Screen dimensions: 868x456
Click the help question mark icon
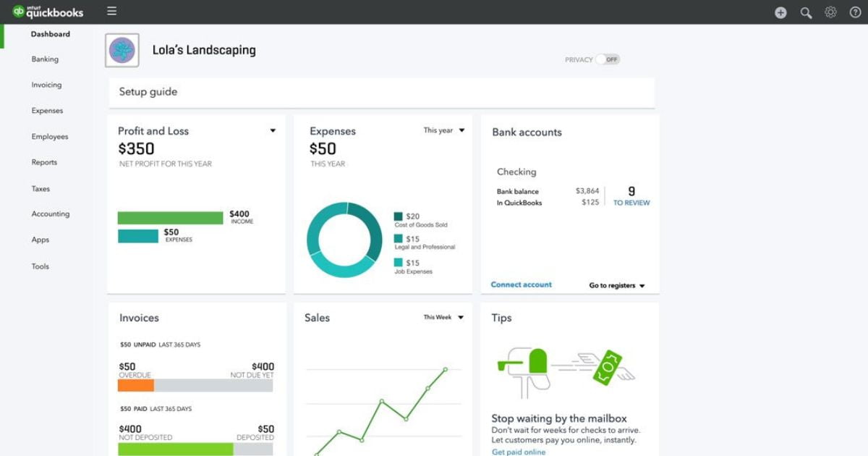(x=855, y=12)
